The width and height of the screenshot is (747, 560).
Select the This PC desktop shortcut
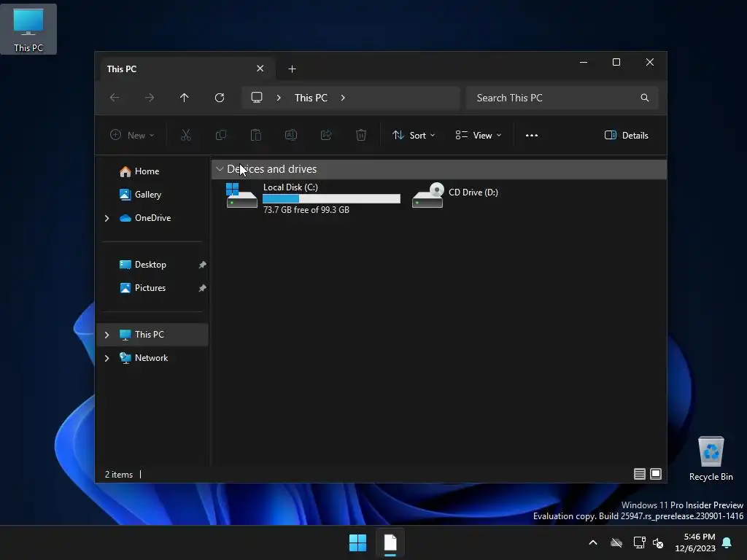coord(28,29)
